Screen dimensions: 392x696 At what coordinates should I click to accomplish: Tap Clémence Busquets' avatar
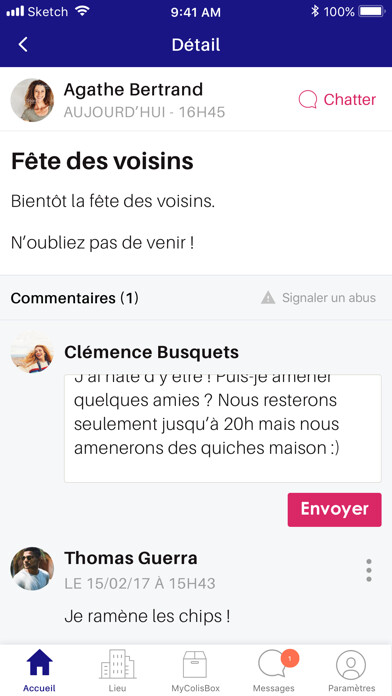[32, 352]
